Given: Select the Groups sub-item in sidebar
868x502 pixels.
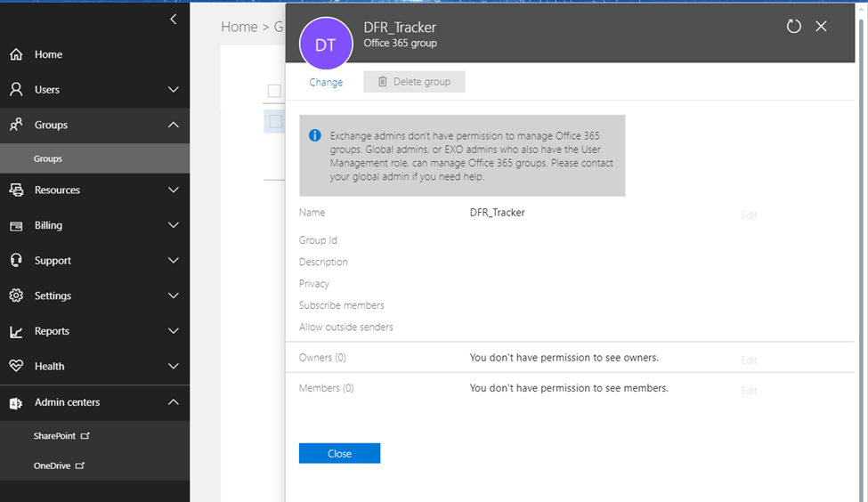Looking at the screenshot, I should [x=94, y=158].
